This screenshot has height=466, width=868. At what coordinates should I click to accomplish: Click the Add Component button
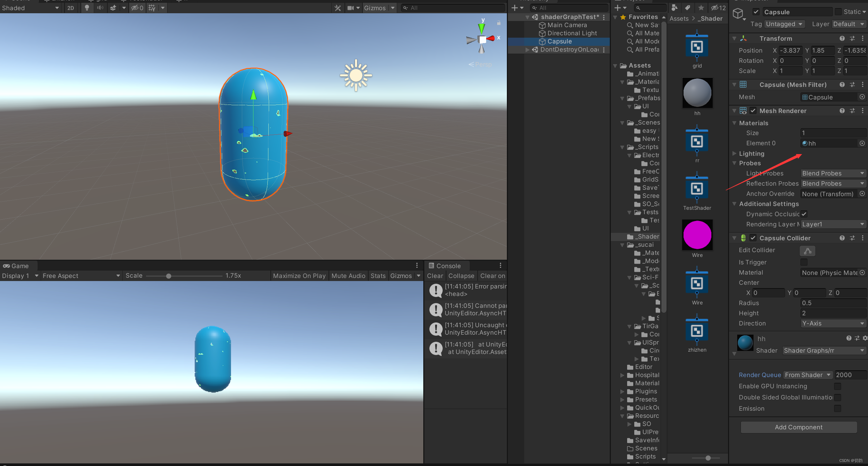(798, 427)
